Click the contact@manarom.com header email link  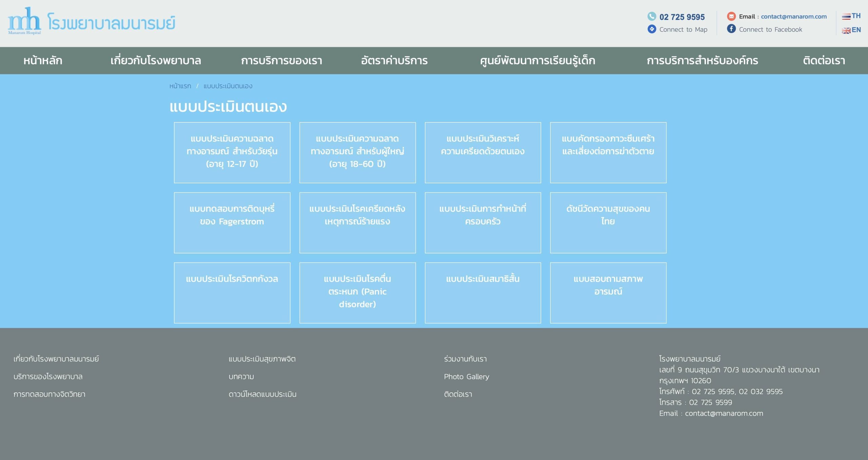coord(793,17)
